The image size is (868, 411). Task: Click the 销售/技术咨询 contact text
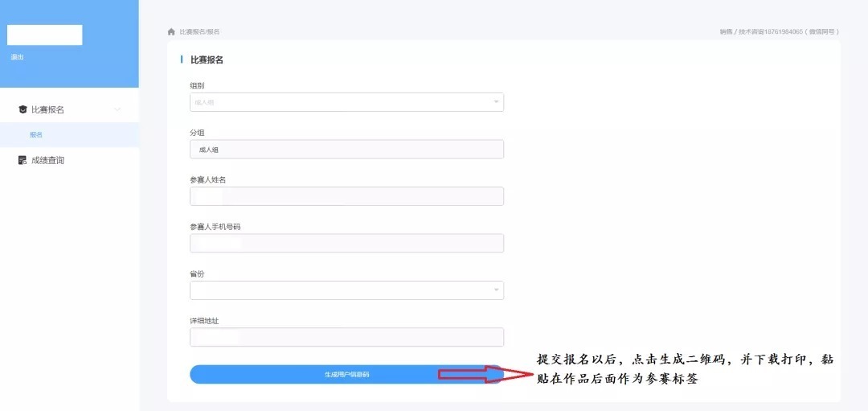[779, 31]
